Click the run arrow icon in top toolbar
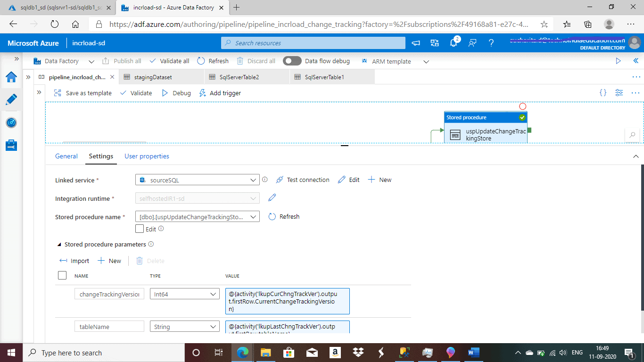Image resolution: width=644 pixels, height=362 pixels. (x=619, y=61)
